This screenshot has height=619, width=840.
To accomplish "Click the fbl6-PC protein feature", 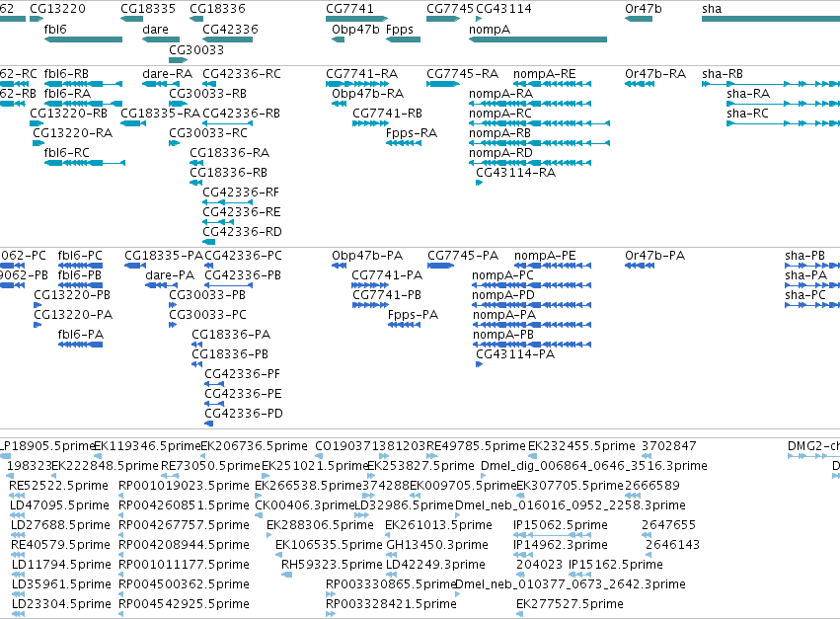I will (80, 255).
